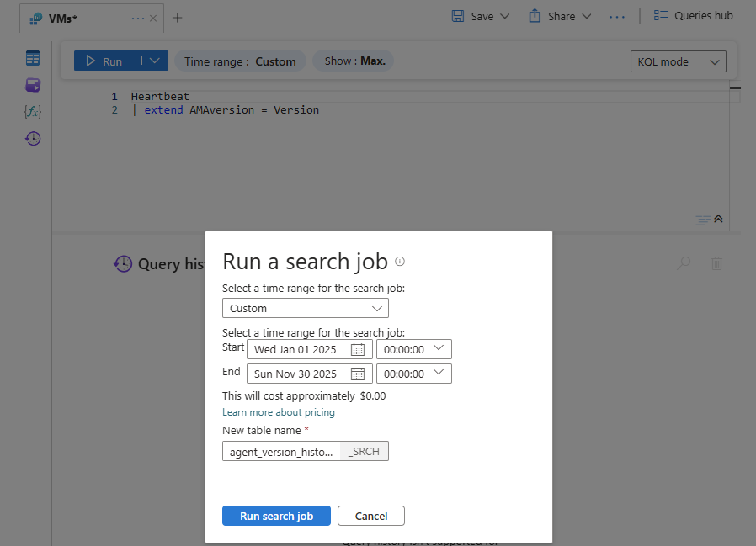Image resolution: width=756 pixels, height=546 pixels.
Task: Open the Tables icon in left sidebar
Action: click(x=33, y=58)
